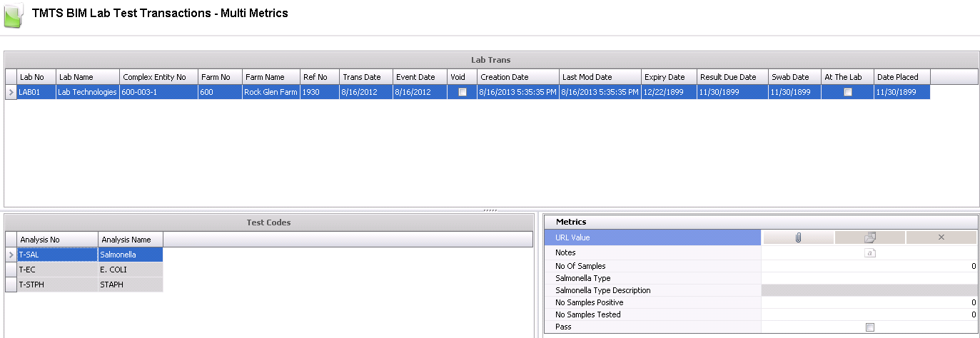Click the row arrow indicator beside T-SAL

click(x=11, y=255)
